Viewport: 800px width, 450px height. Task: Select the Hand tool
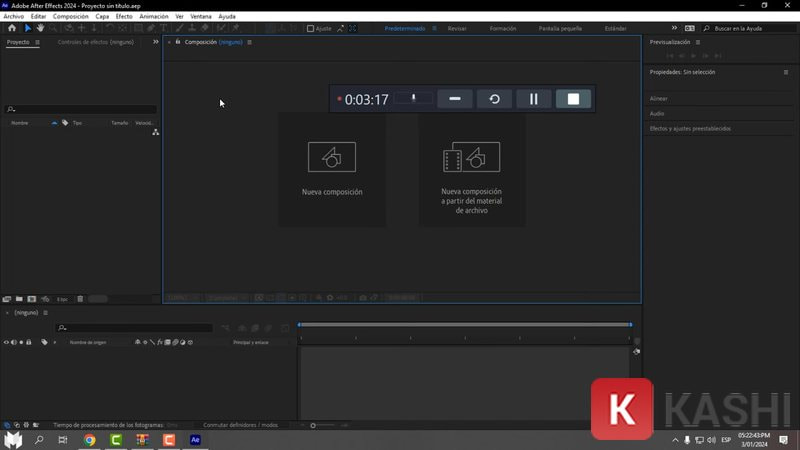[40, 28]
